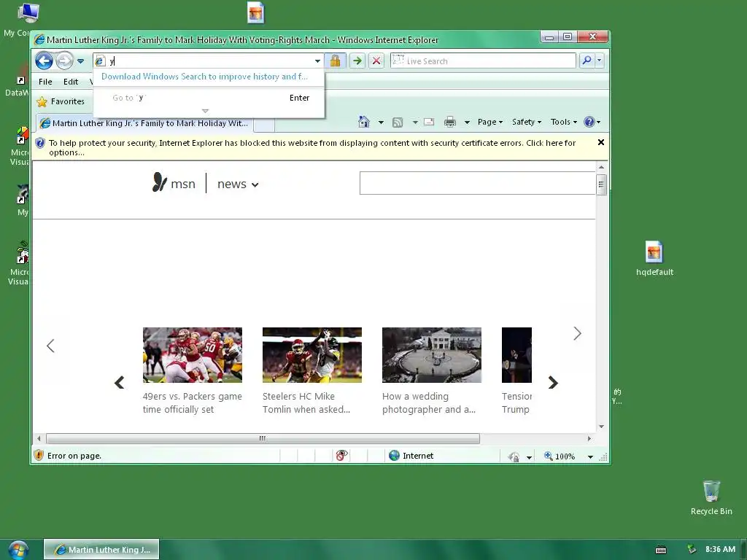Screen dimensions: 747x560
Task: Click the Forward navigation arrow button
Action: click(x=64, y=61)
